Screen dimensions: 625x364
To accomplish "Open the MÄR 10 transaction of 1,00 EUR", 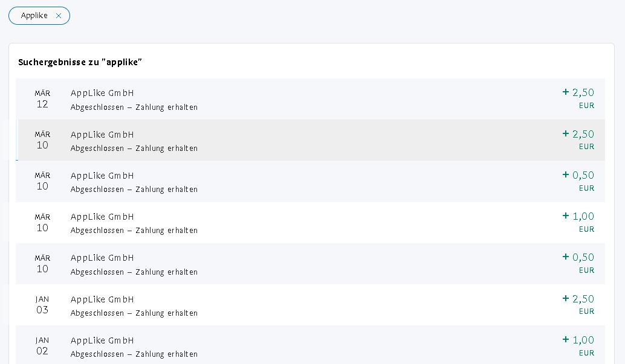I will [x=310, y=223].
